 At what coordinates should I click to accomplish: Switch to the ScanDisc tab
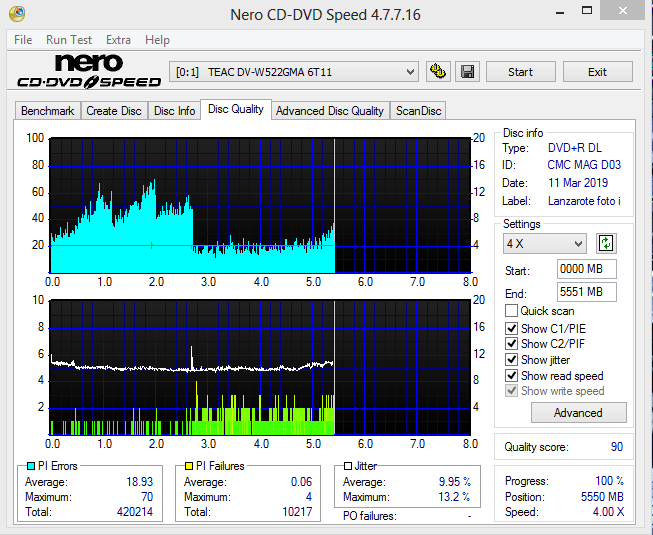419,111
